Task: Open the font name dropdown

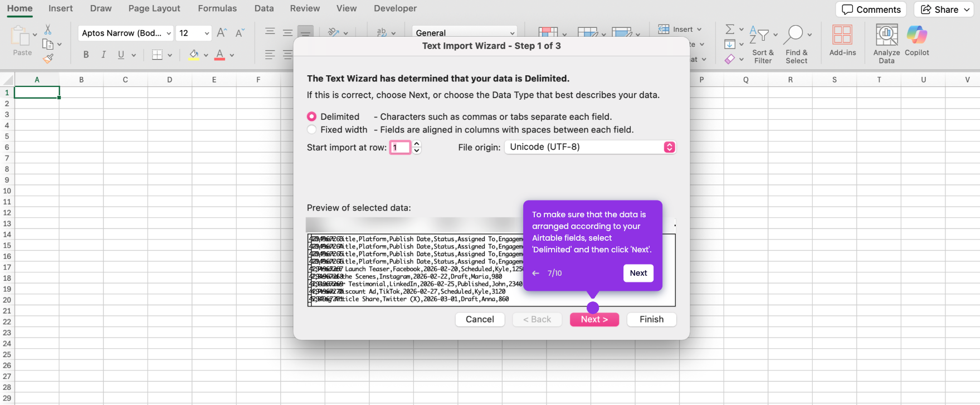Action: point(168,33)
